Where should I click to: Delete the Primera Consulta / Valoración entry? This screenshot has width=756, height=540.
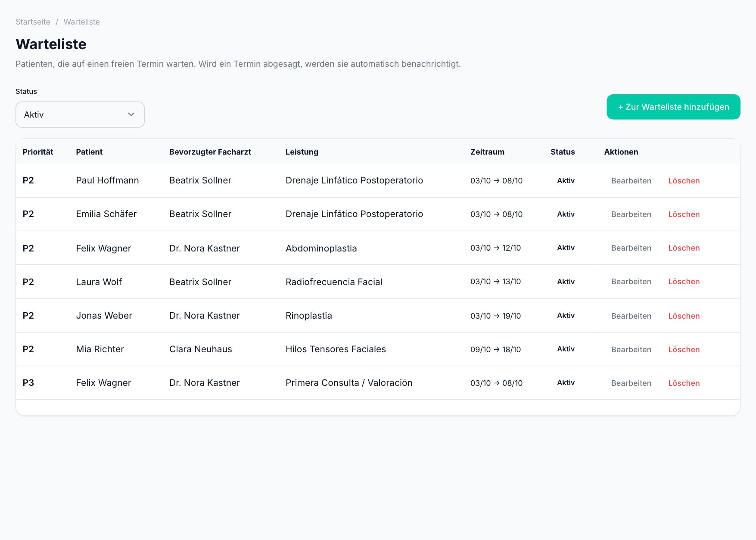point(684,383)
